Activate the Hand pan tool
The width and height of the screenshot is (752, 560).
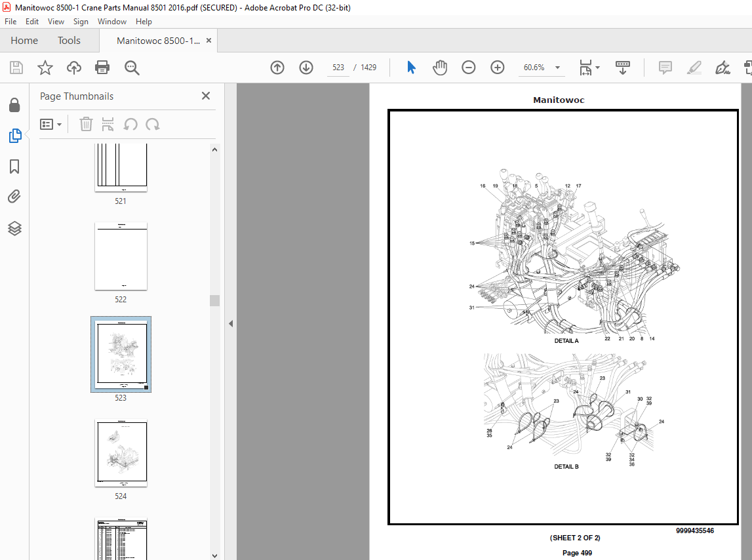(440, 68)
